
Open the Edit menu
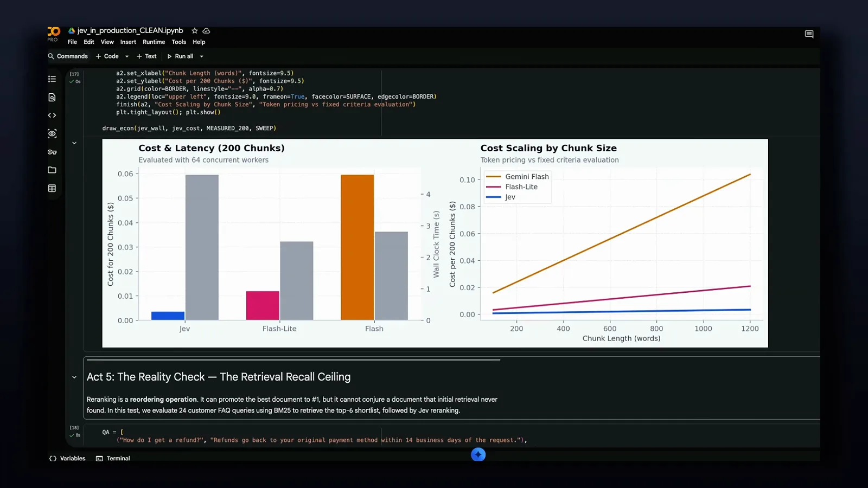pos(89,42)
